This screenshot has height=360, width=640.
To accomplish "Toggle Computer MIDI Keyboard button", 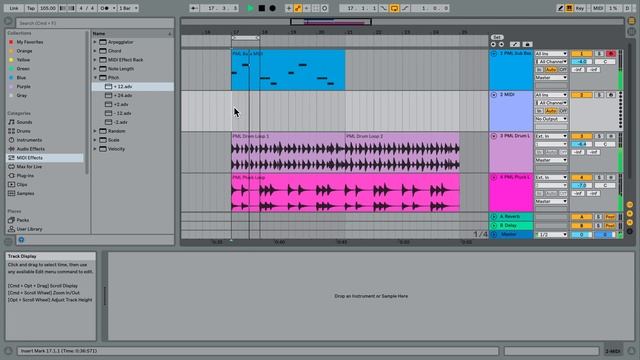I will click(569, 8).
